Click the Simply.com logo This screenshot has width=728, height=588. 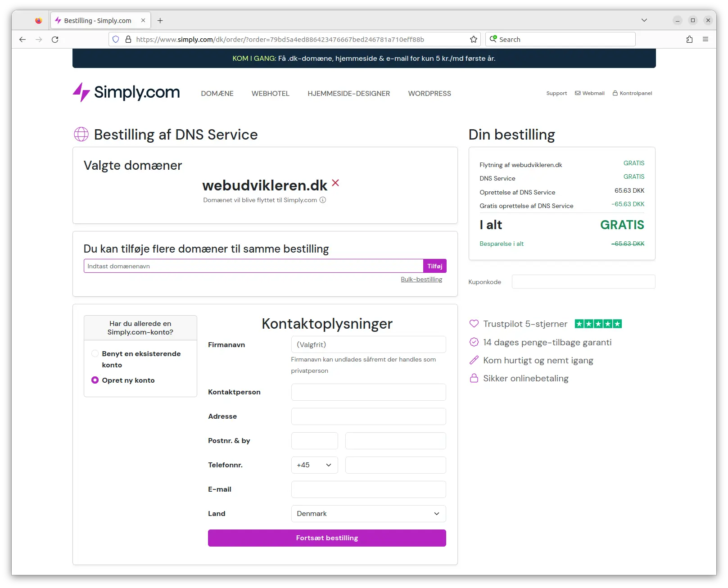(x=126, y=92)
